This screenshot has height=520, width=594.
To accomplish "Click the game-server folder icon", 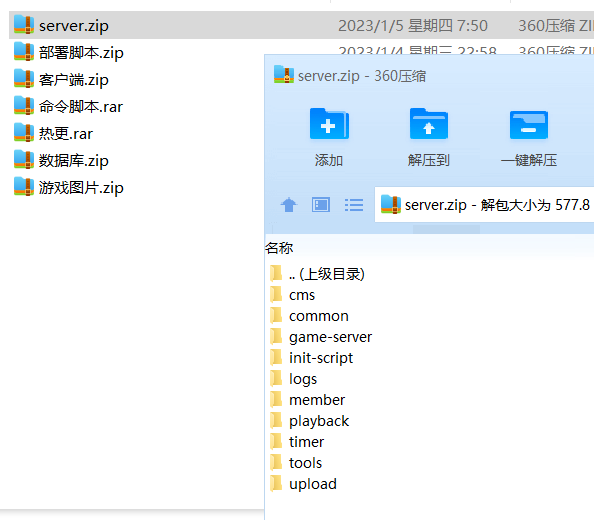I will click(x=276, y=336).
